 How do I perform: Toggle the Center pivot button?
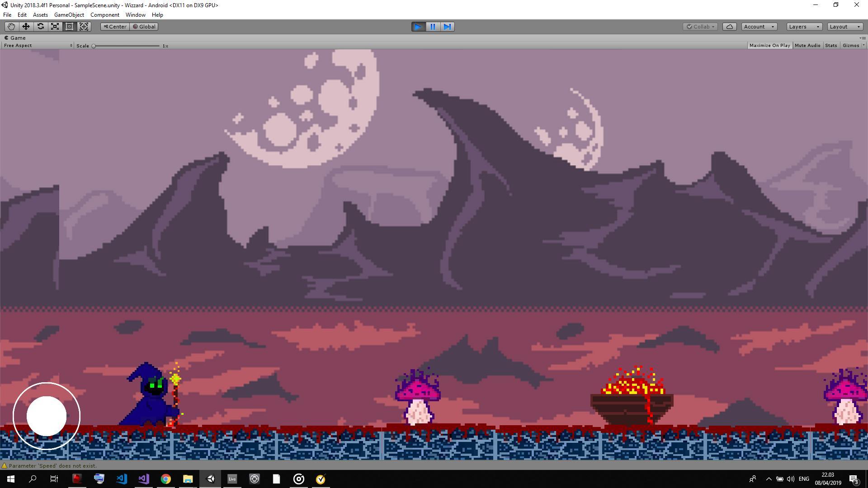coord(115,27)
